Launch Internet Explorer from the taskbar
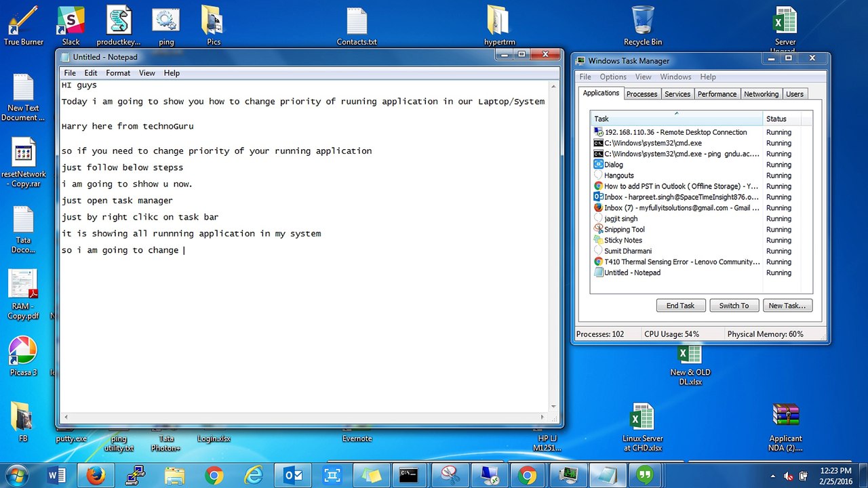868x488 pixels. (254, 475)
